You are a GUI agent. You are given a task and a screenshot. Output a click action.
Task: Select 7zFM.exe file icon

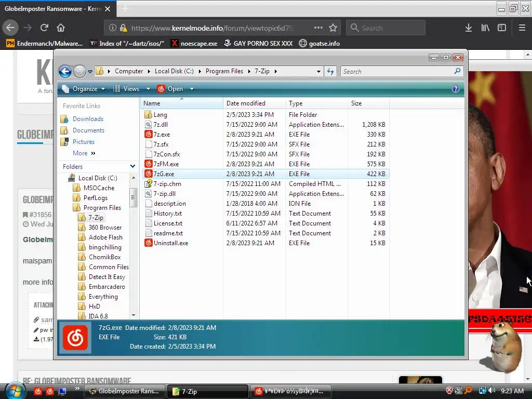pos(148,164)
